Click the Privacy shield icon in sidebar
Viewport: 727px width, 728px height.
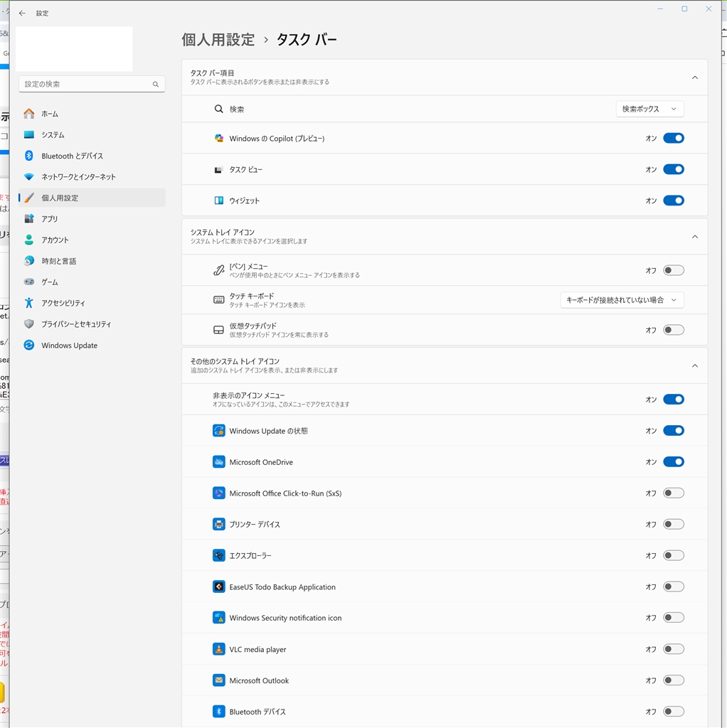[x=28, y=324]
